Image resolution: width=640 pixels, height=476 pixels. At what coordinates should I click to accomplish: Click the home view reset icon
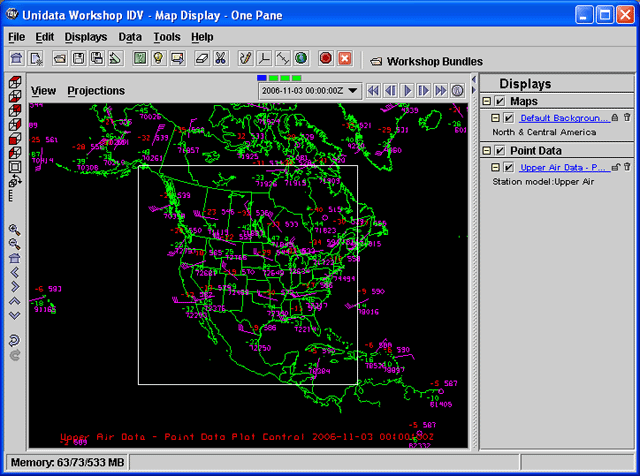(x=14, y=257)
